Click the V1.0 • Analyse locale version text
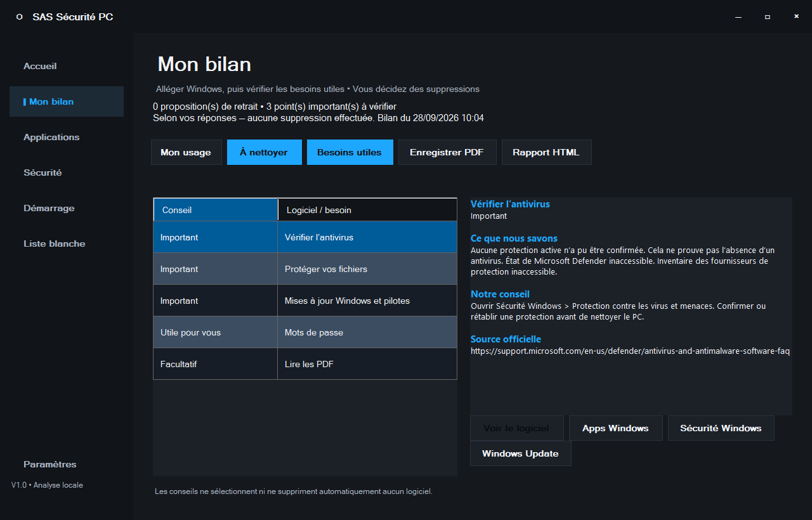The image size is (812, 520). point(47,485)
